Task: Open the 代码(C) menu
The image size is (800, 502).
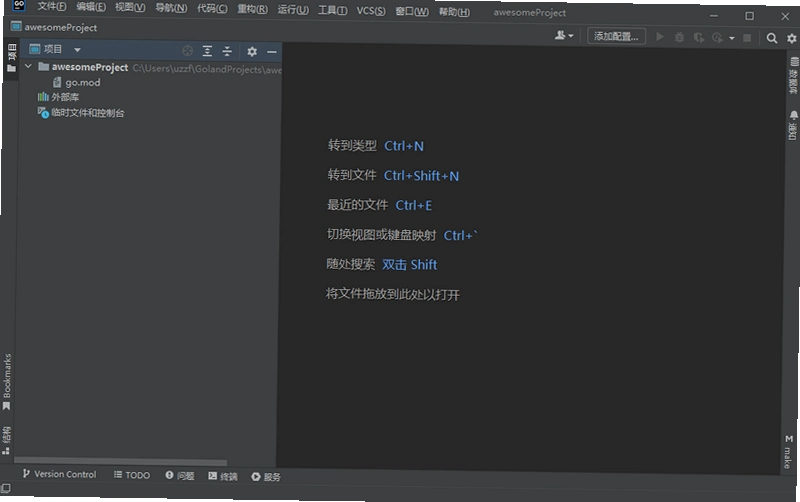Action: [212, 8]
